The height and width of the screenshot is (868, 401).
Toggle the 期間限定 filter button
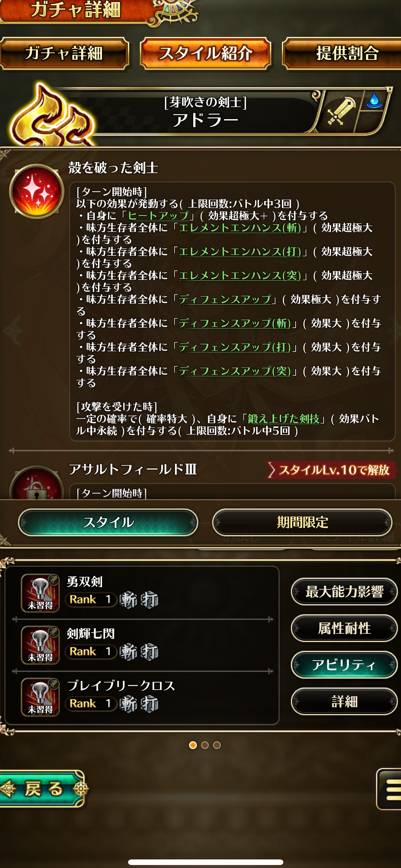coord(302,522)
